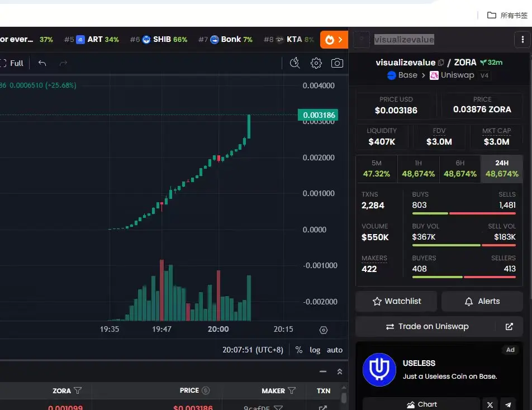Click the Uniswap DEX label
The width and height of the screenshot is (532, 410).
click(x=452, y=75)
